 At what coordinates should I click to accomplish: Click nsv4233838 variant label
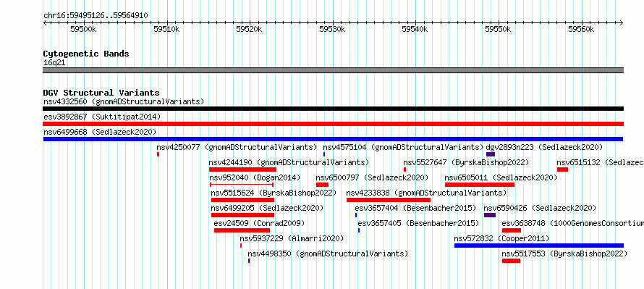click(x=426, y=193)
